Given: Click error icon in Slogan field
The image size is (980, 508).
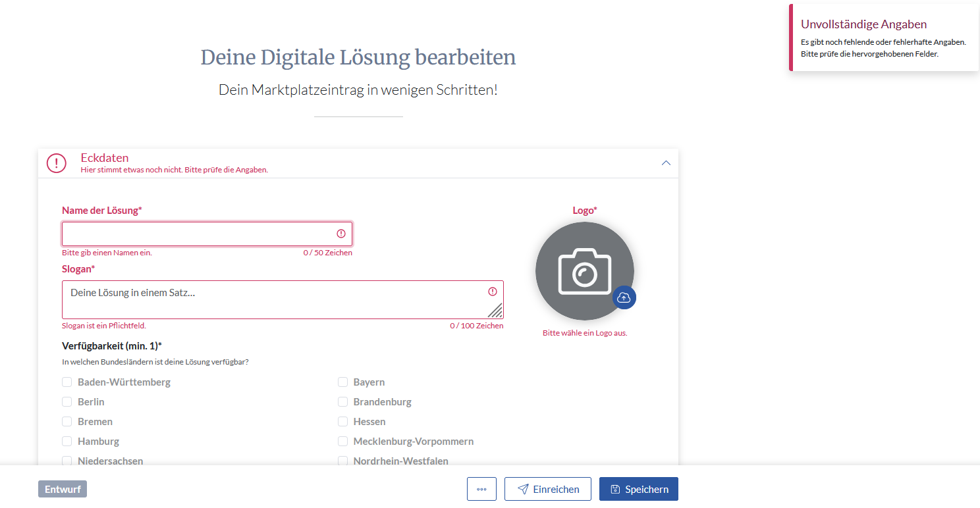Looking at the screenshot, I should point(493,292).
